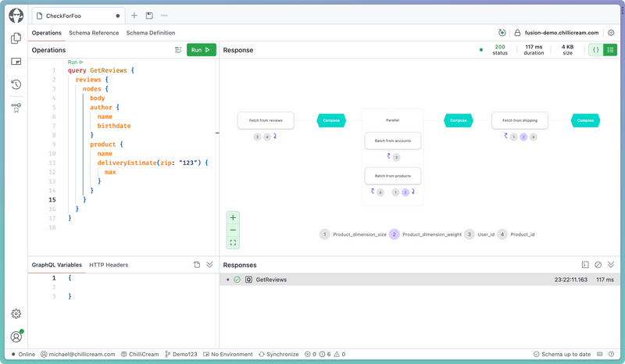This screenshot has width=625, height=364.
Task: Open the tab overflow menu
Action: (x=164, y=16)
